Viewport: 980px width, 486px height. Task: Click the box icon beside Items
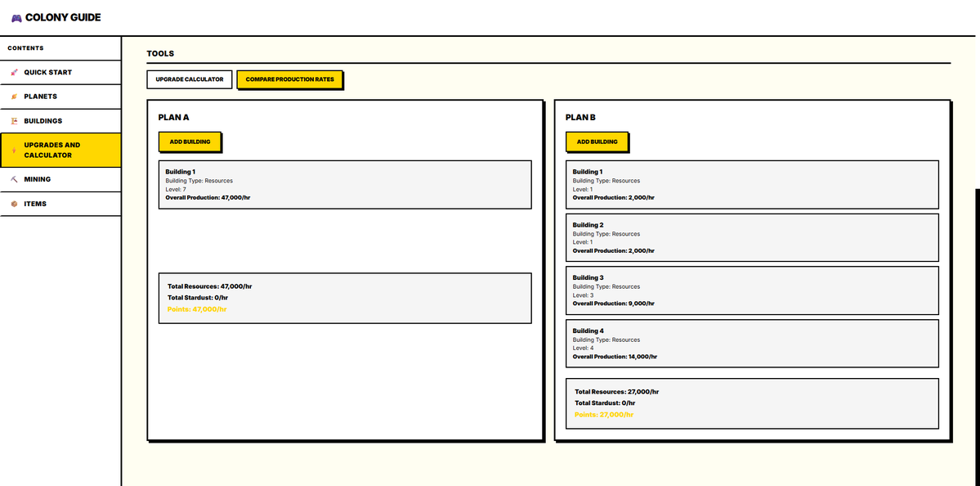pos(14,204)
